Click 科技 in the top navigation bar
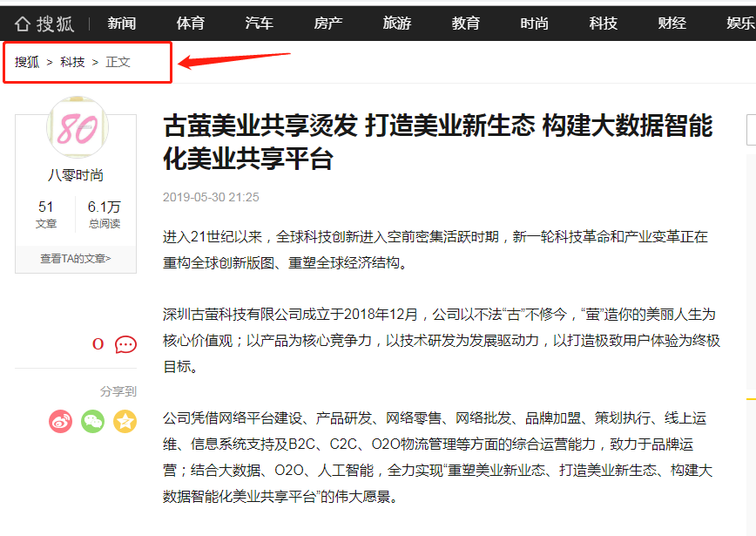 click(604, 24)
